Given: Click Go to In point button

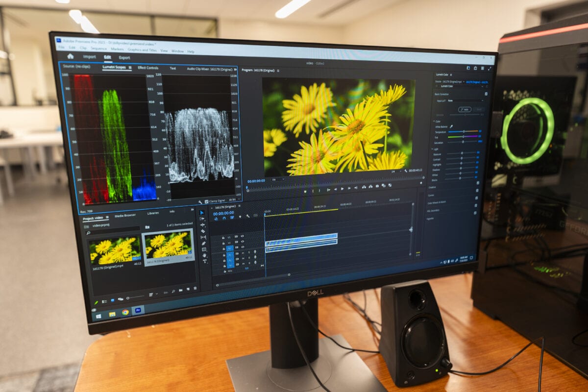Looking at the screenshot, I should click(x=329, y=190).
